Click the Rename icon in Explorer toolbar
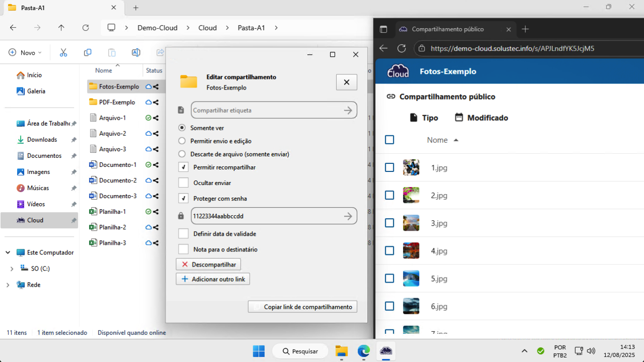Image resolution: width=644 pixels, height=362 pixels. coord(136,53)
